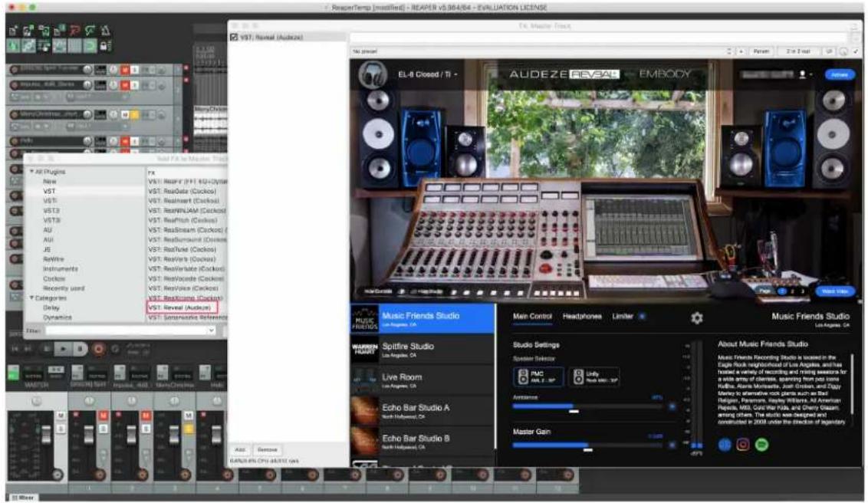Click the headphone icon in Reveal plugin
Screen dimensions: 868x503
372,74
